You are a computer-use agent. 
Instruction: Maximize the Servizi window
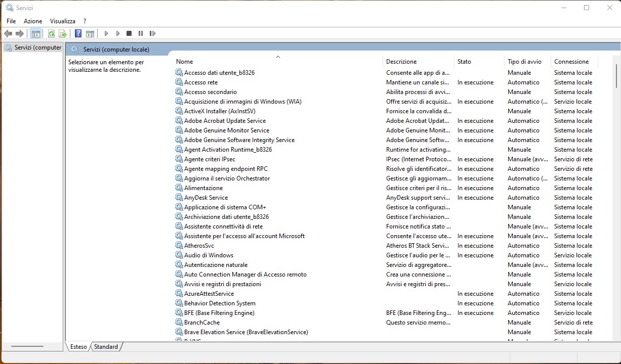point(587,8)
